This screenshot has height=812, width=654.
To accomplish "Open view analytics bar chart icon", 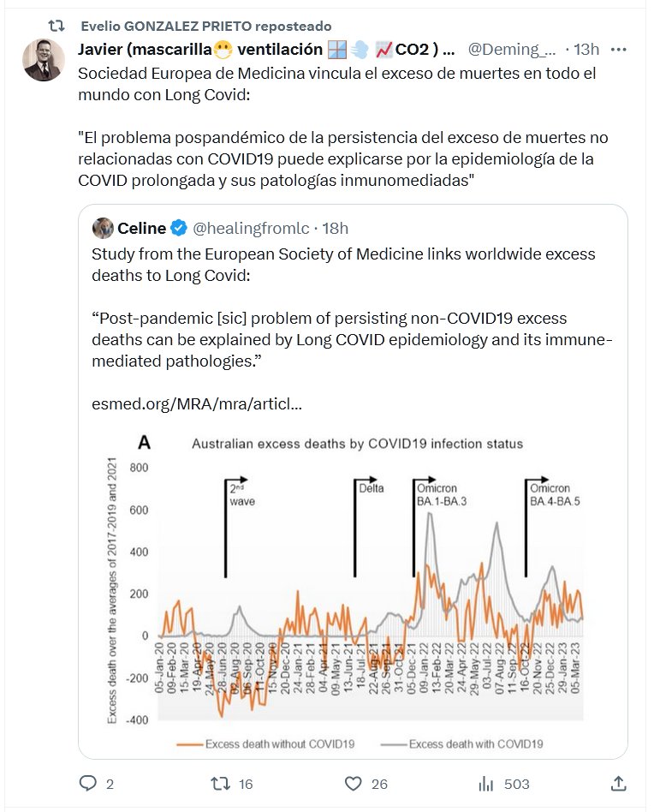I will [x=486, y=783].
